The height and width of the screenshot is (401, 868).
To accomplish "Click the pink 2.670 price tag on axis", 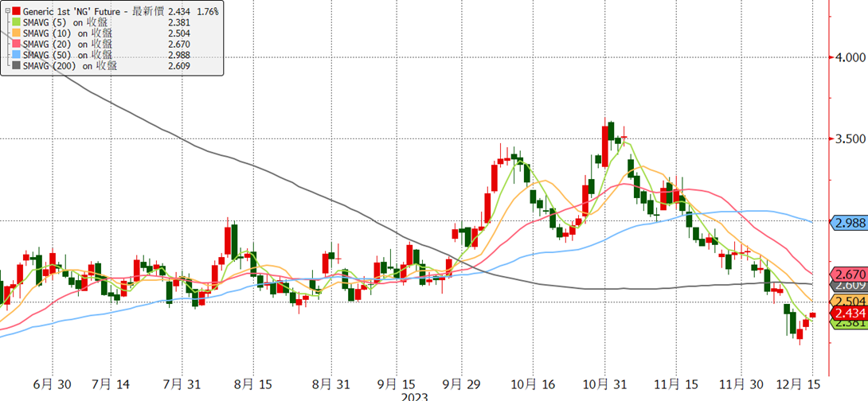I will click(849, 273).
